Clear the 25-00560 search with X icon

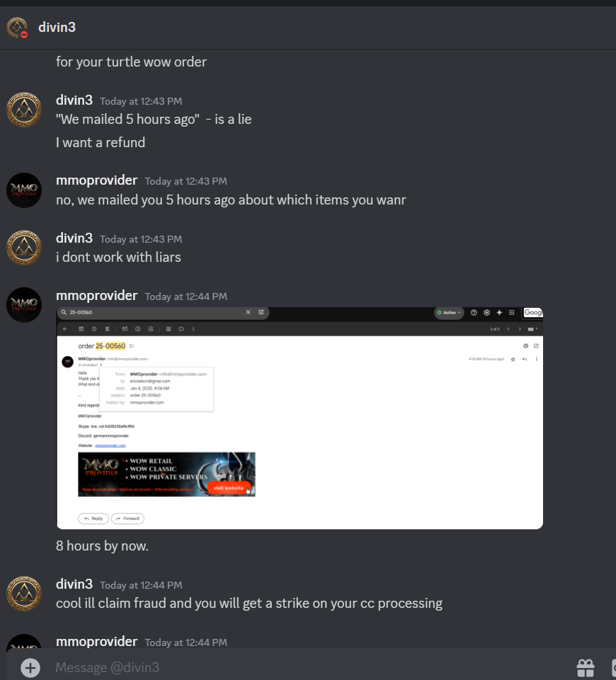(x=248, y=312)
